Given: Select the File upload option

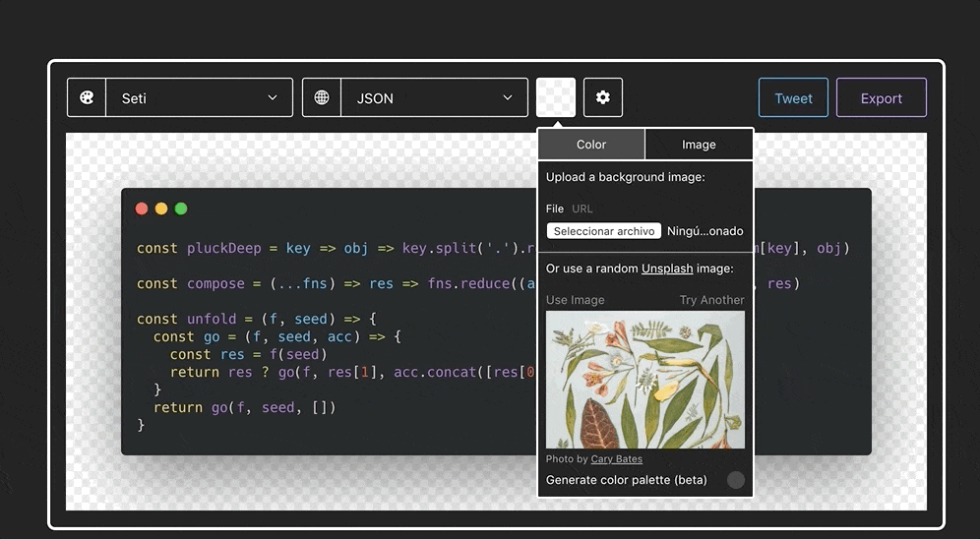Looking at the screenshot, I should point(554,209).
